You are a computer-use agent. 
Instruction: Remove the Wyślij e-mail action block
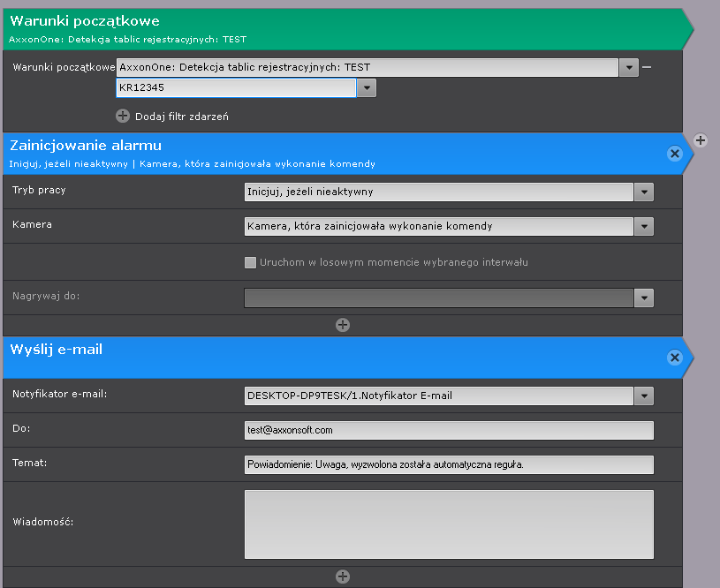pyautogui.click(x=675, y=358)
